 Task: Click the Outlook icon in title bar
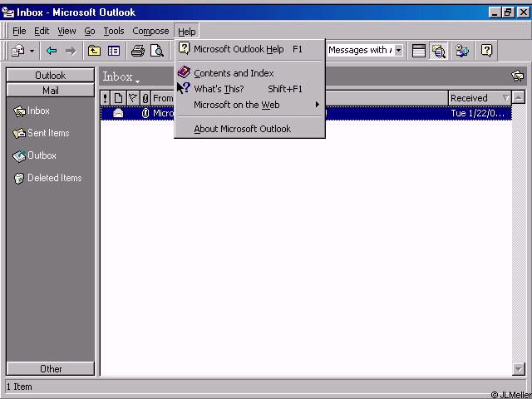tap(7, 13)
